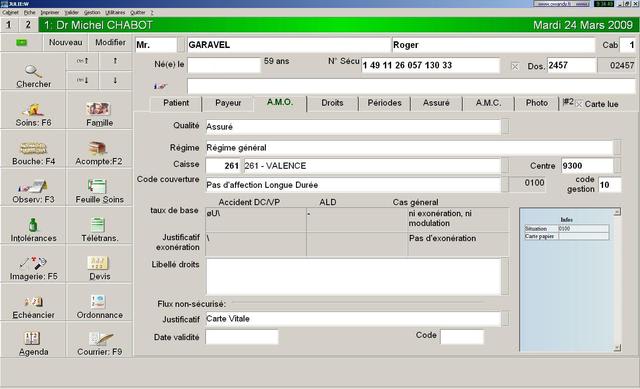This screenshot has height=389, width=640.
Task: Open the Justificatif Carte Vitale dropdown
Action: 505,319
